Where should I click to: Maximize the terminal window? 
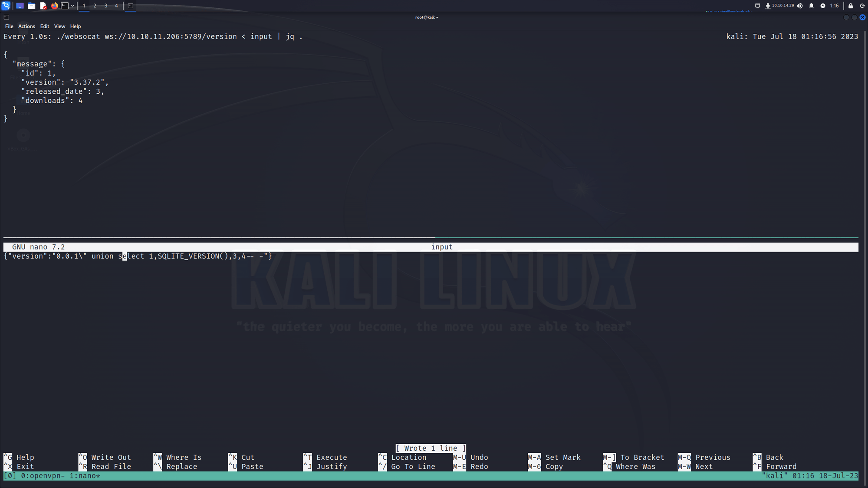click(x=854, y=17)
